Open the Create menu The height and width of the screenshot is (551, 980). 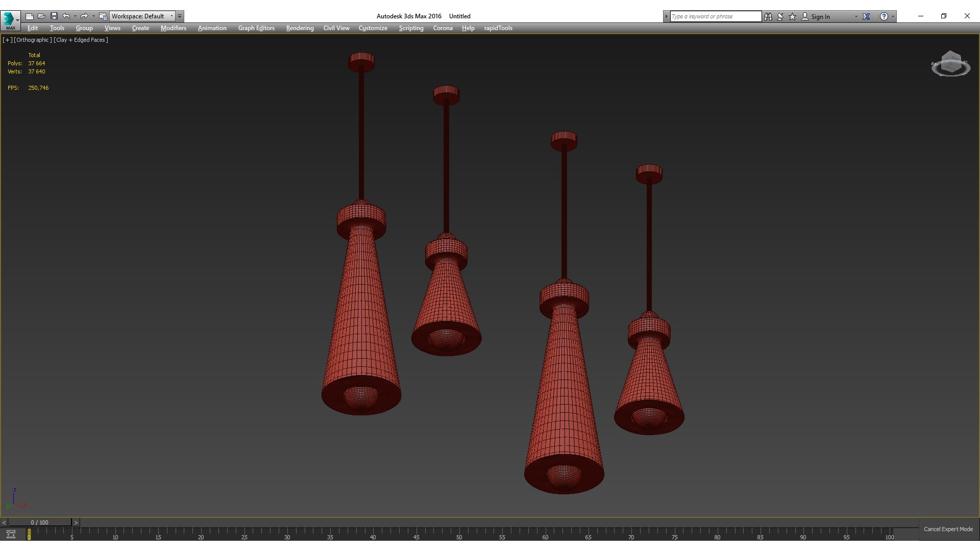[x=140, y=28]
